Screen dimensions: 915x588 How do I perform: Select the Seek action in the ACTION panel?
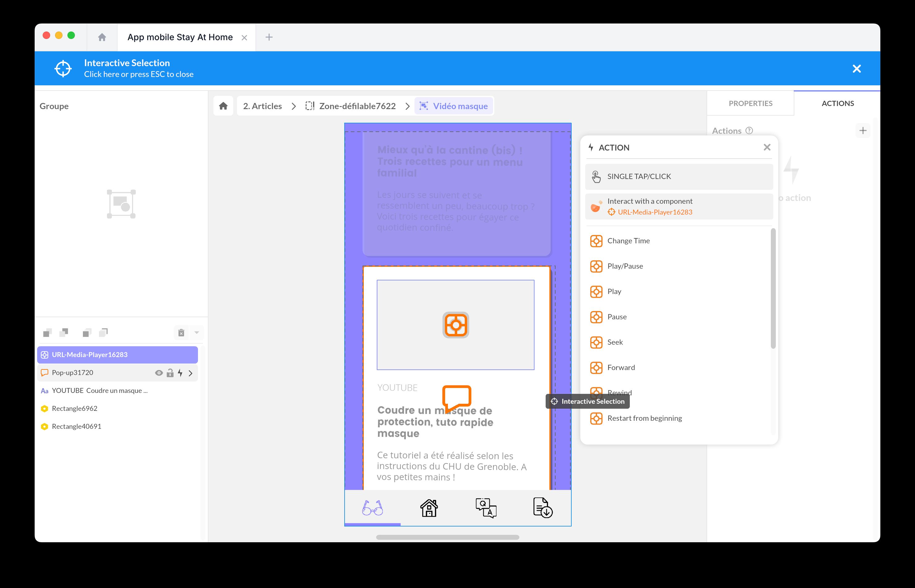615,342
